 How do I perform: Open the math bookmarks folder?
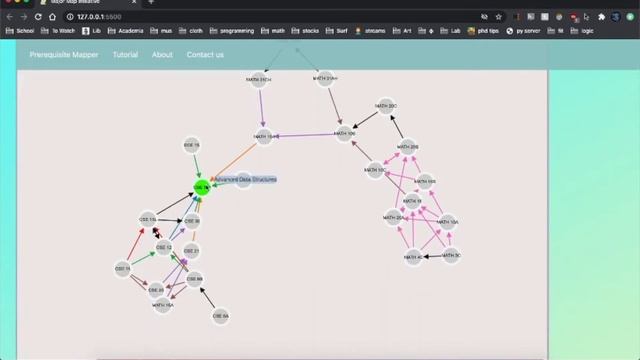[x=273, y=31]
